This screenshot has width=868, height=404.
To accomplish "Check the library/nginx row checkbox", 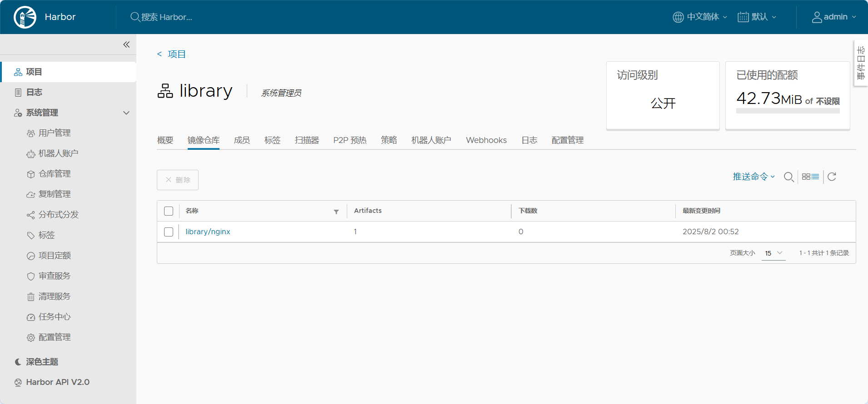I will (169, 232).
